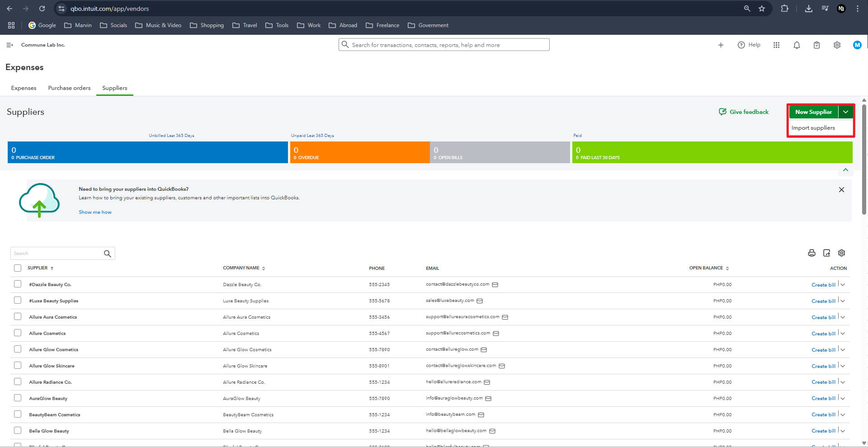Open action dropdown for Allure Glow Skincare
Image resolution: width=868 pixels, height=447 pixels.
click(843, 366)
